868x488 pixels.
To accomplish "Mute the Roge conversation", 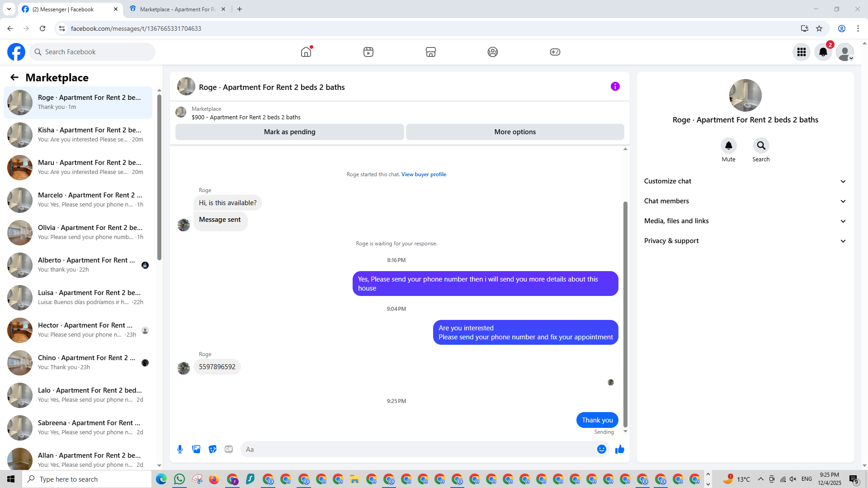I will (728, 145).
